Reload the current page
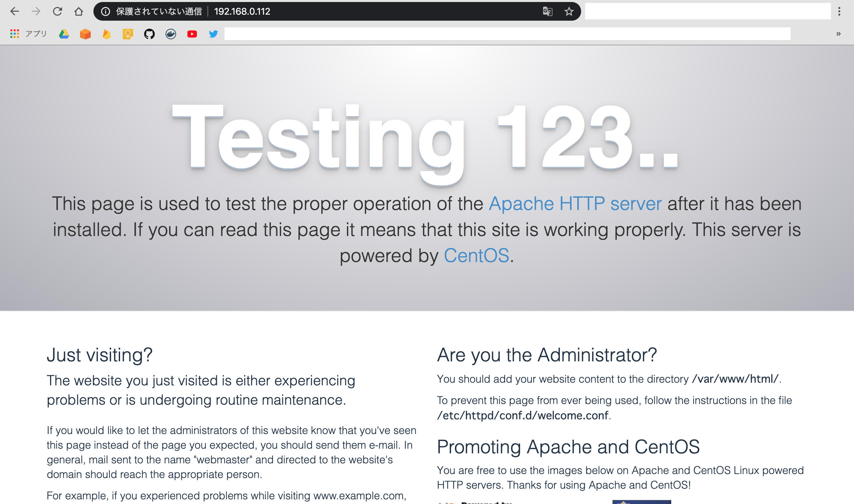 (x=57, y=12)
